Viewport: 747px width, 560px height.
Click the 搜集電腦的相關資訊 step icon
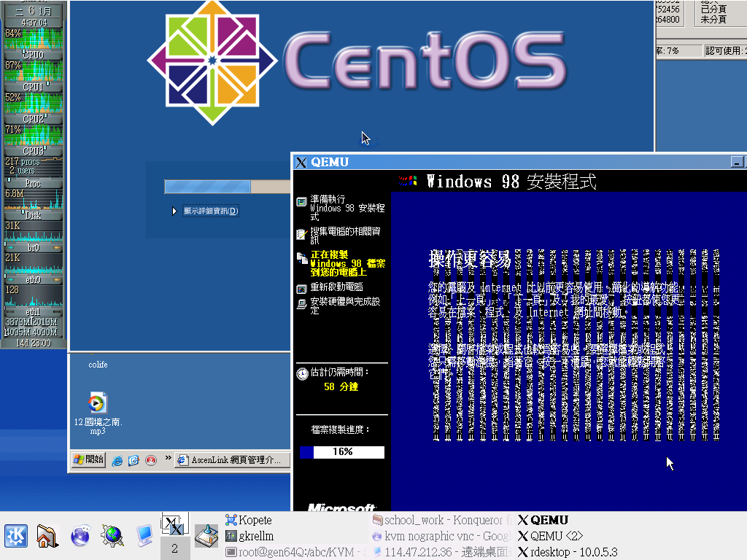pos(301,234)
